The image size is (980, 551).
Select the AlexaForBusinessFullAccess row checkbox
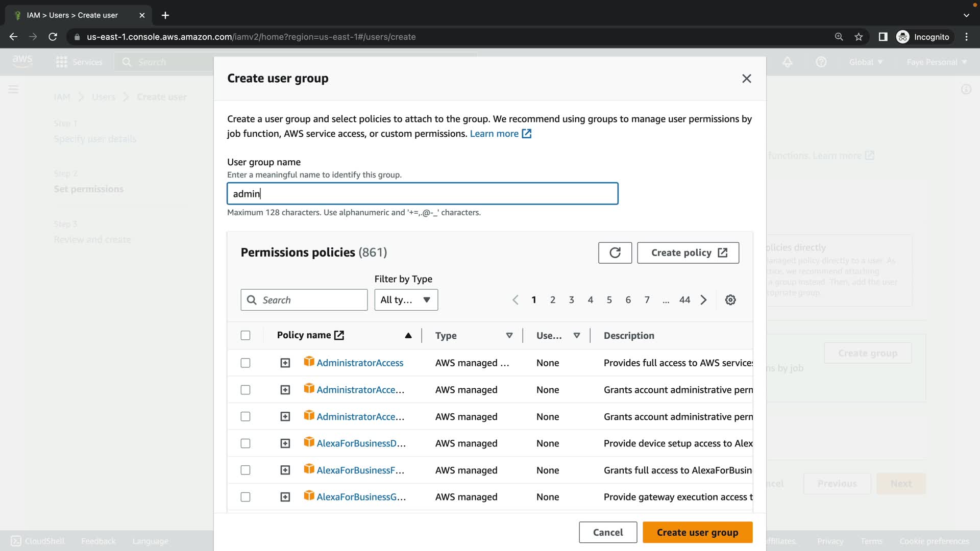246,470
